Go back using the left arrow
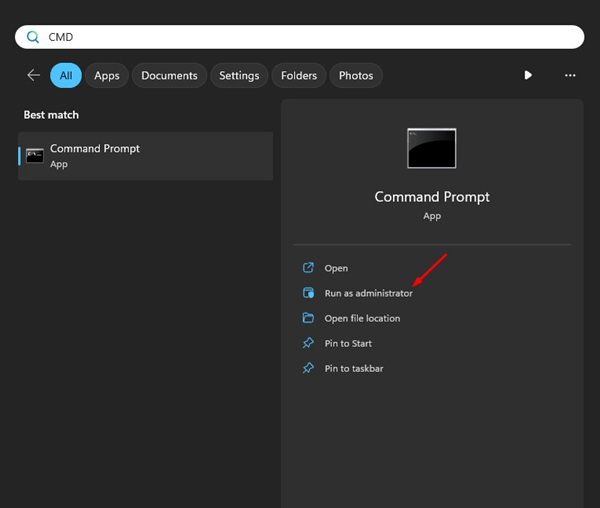Viewport: 600px width, 508px height. 34,75
